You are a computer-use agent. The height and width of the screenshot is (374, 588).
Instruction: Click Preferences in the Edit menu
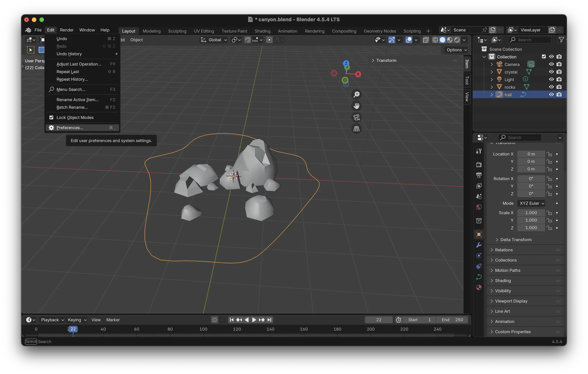(x=70, y=128)
